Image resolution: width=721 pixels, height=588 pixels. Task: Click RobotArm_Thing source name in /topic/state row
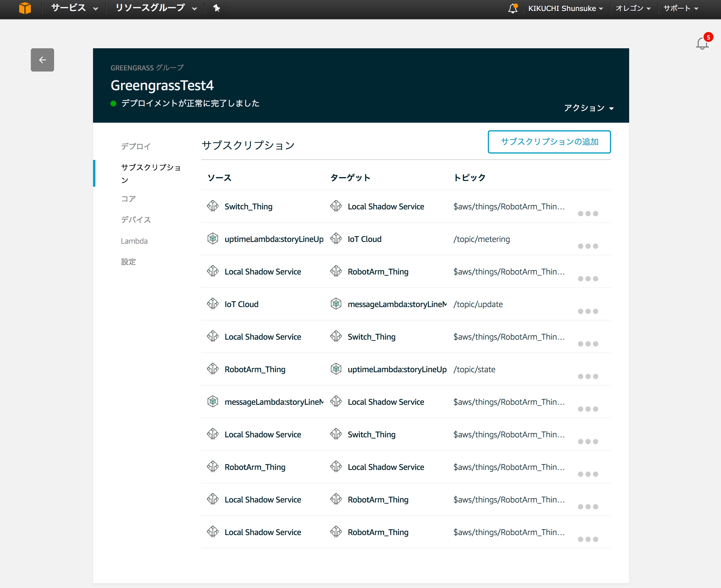pos(255,369)
